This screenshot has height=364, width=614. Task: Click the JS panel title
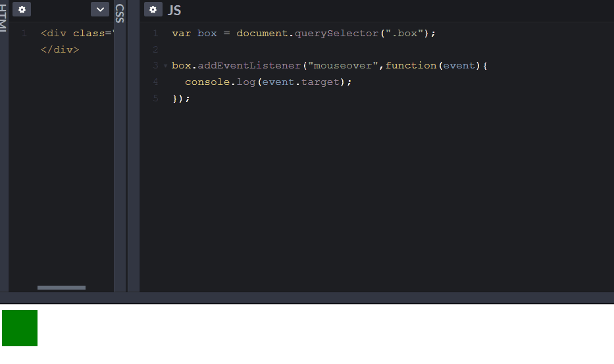[x=174, y=10]
